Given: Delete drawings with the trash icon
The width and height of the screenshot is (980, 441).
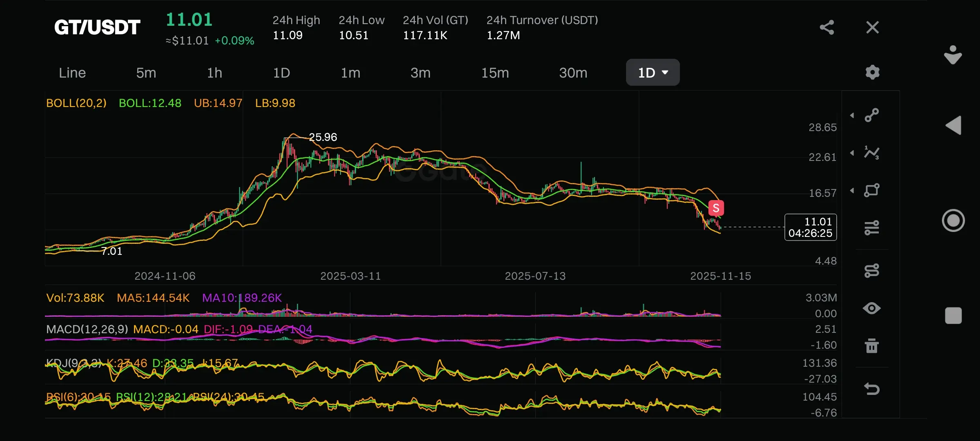Looking at the screenshot, I should [x=872, y=346].
